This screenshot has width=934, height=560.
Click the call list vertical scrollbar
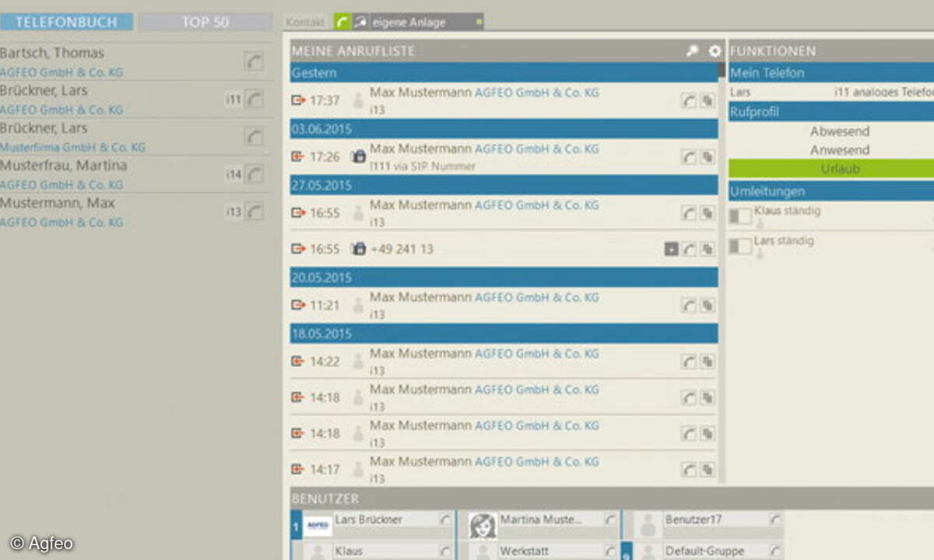click(x=722, y=72)
